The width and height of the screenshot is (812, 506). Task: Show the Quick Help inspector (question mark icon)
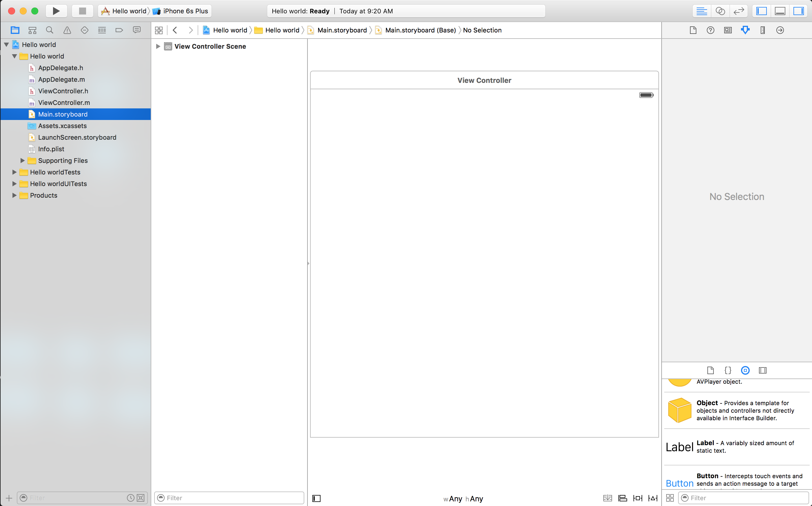710,30
